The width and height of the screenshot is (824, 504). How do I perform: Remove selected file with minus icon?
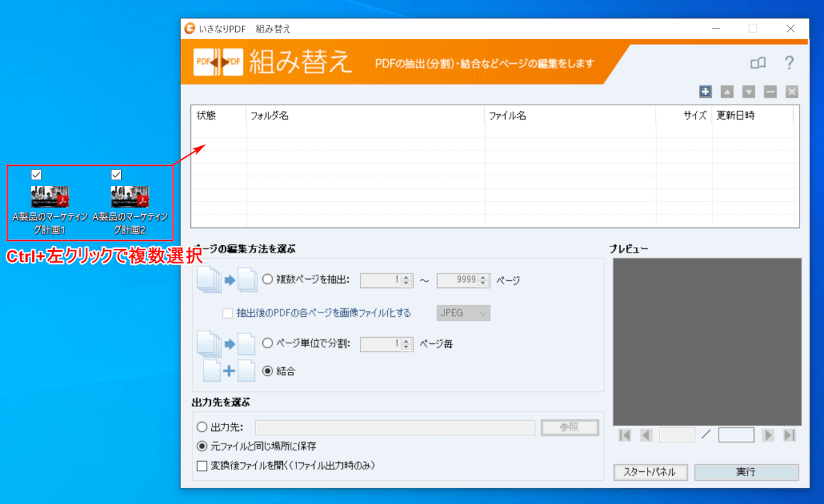coord(770,92)
